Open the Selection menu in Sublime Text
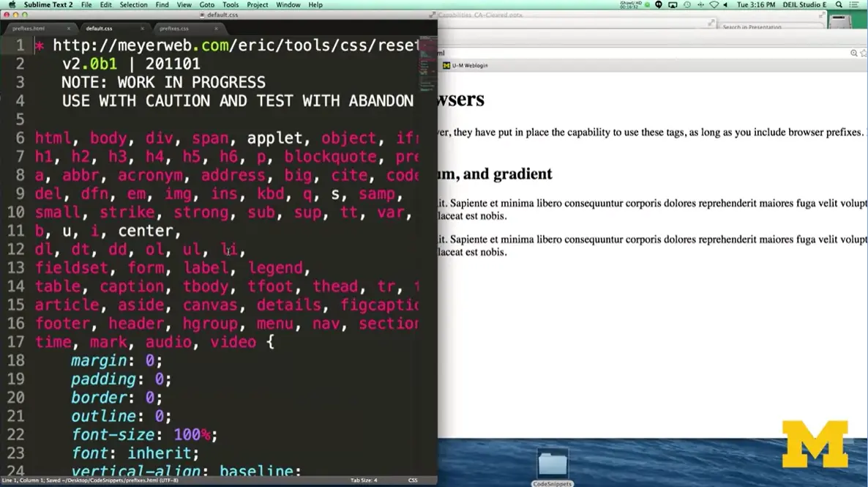The height and width of the screenshot is (487, 868). [x=133, y=4]
